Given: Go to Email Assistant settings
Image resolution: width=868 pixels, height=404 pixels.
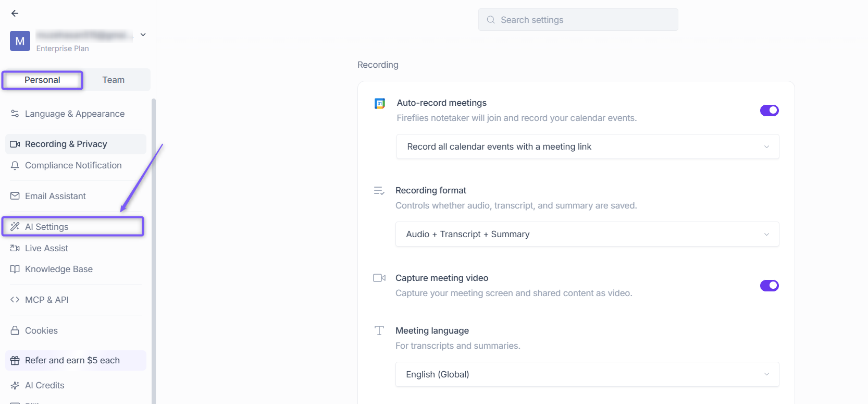Looking at the screenshot, I should click(76, 196).
